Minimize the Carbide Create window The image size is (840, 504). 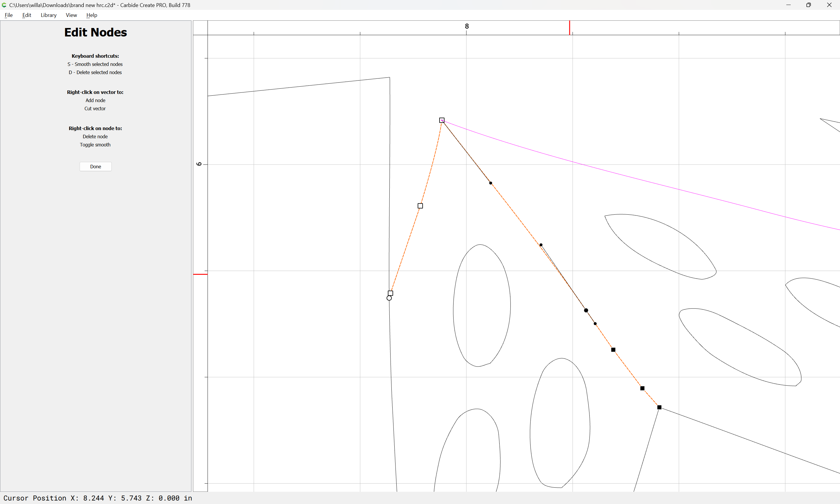pyautogui.click(x=788, y=5)
